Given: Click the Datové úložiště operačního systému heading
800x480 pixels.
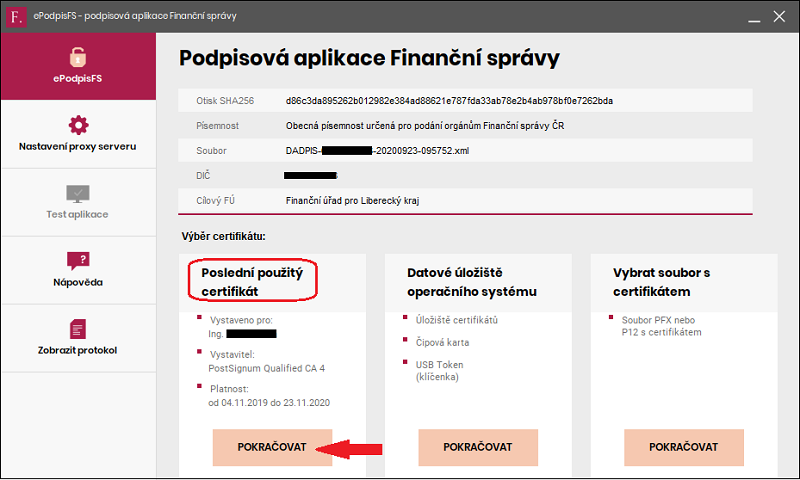Looking at the screenshot, I should click(x=472, y=282).
